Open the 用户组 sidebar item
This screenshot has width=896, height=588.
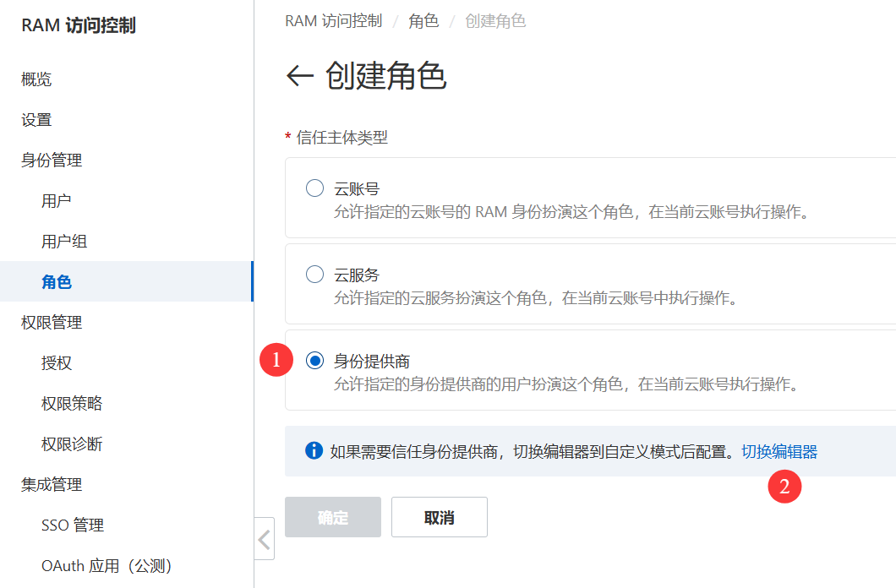(x=64, y=242)
